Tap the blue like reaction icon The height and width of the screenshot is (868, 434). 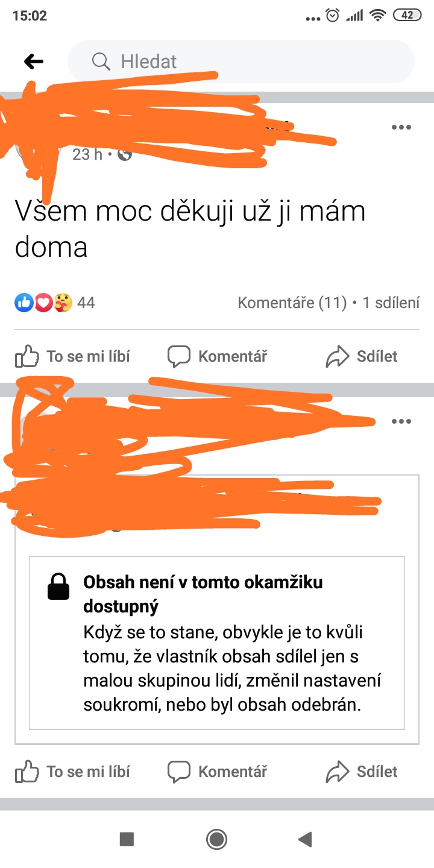click(x=24, y=303)
